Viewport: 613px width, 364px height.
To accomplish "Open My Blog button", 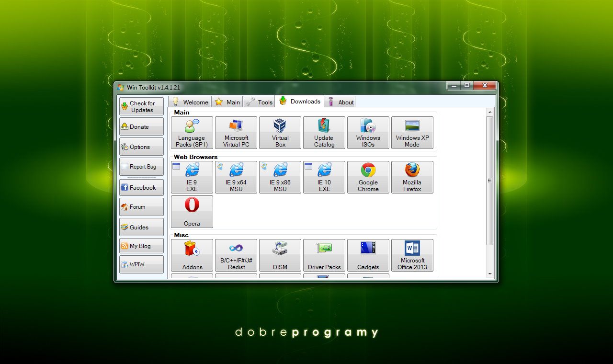I will (x=141, y=246).
